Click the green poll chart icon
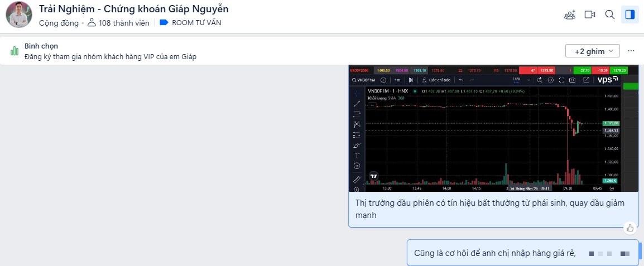644x266 pixels. [15, 51]
